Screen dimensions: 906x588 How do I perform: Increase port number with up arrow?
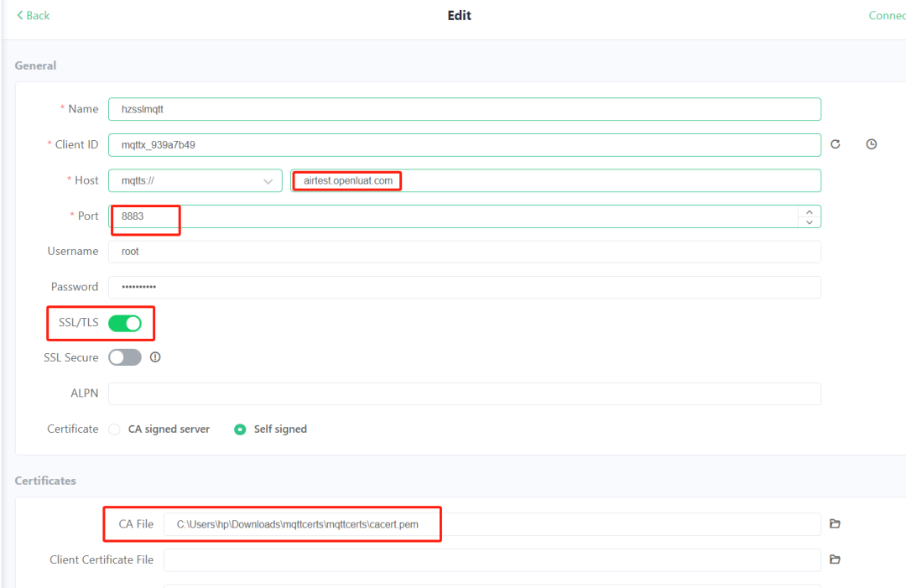810,211
